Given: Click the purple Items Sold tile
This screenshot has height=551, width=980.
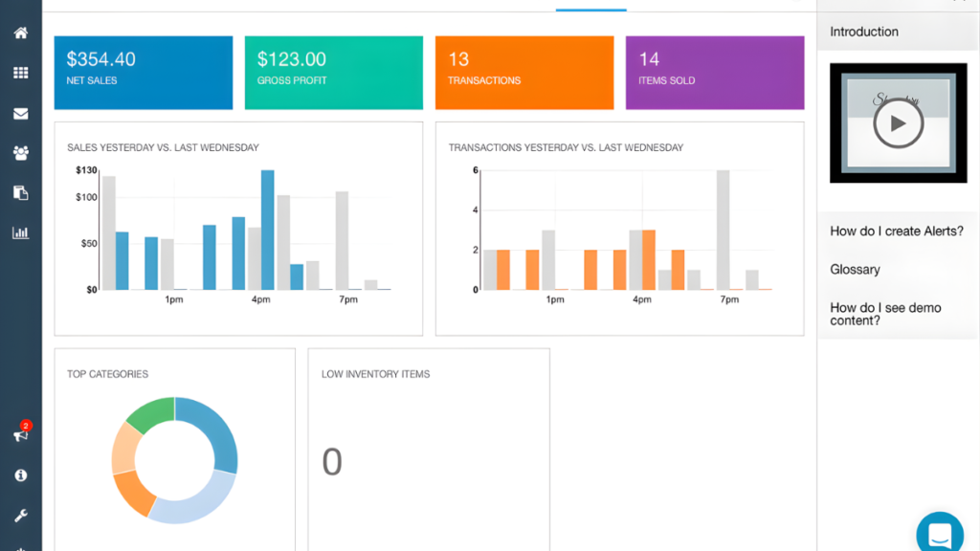Looking at the screenshot, I should [714, 72].
